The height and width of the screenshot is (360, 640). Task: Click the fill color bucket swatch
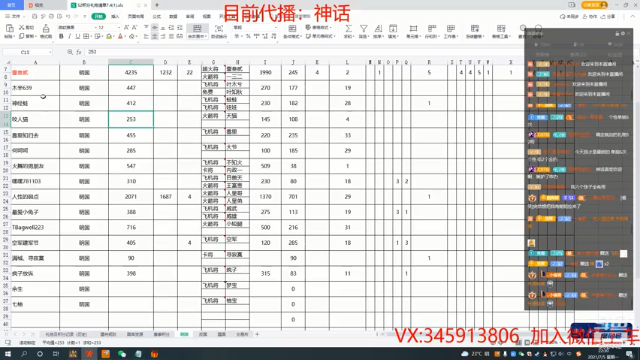[109, 36]
